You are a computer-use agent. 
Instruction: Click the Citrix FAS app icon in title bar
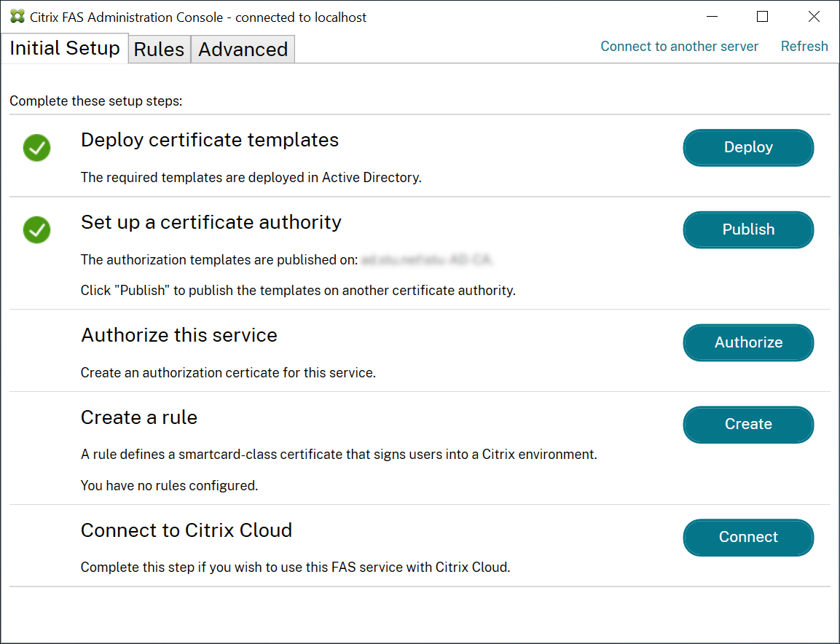click(x=17, y=16)
